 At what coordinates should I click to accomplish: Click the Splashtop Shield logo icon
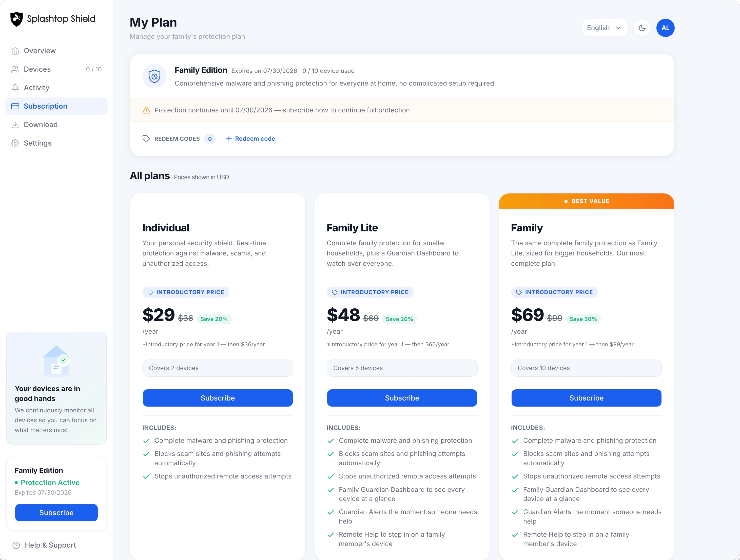point(16,19)
